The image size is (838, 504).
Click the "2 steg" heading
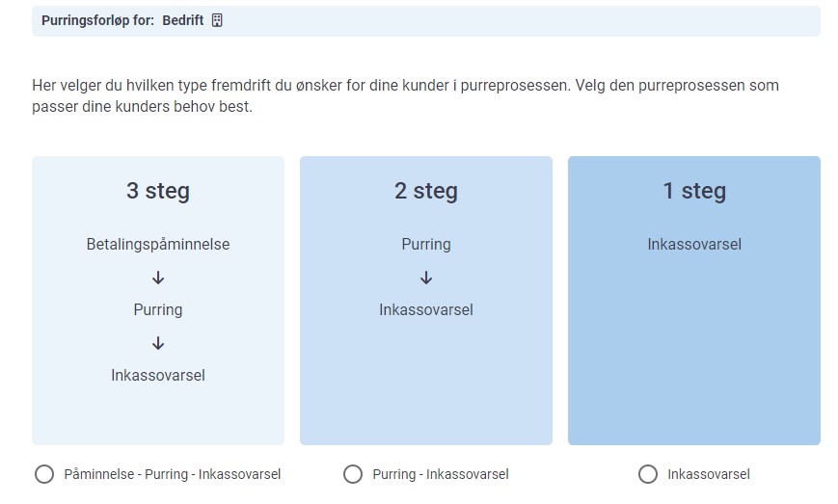[x=426, y=191]
